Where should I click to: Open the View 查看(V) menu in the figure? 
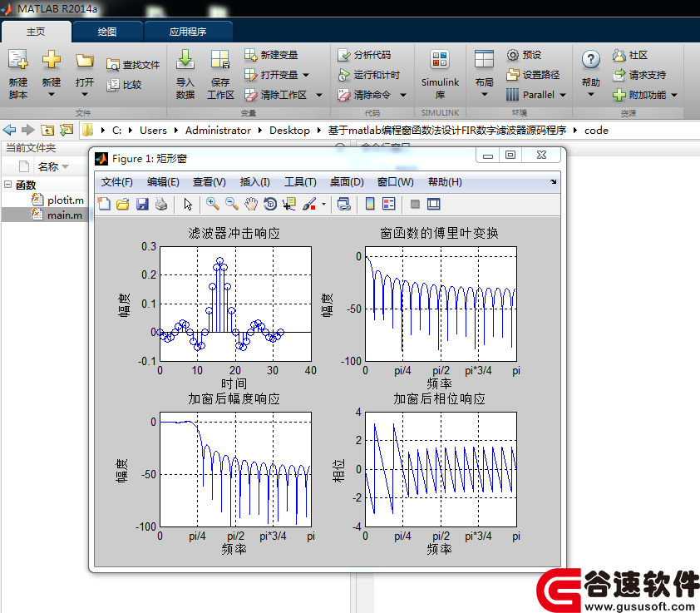tap(210, 182)
